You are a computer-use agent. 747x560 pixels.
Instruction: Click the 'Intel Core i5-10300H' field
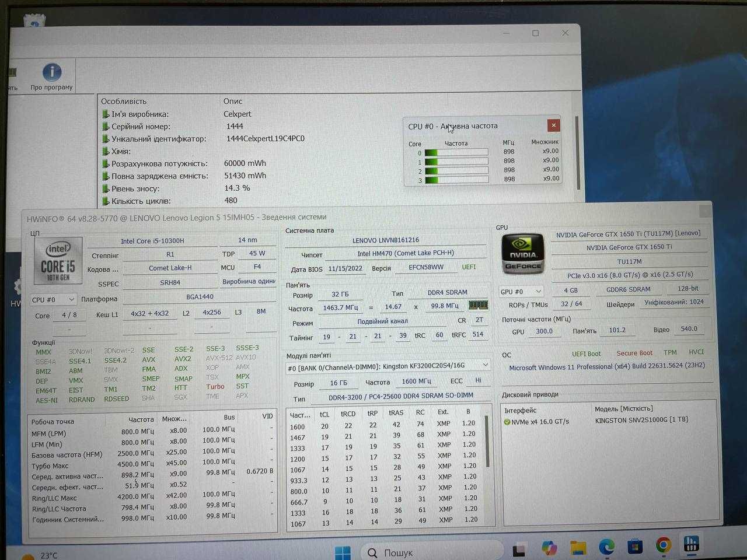coord(152,240)
